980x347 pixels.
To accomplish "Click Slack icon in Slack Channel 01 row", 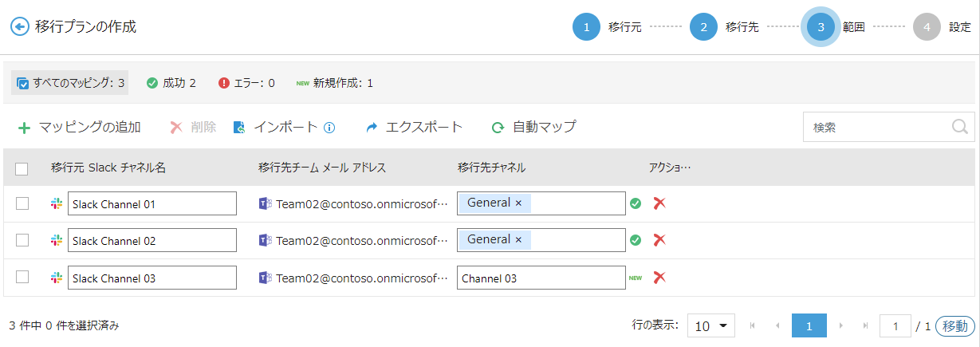I will point(57,204).
